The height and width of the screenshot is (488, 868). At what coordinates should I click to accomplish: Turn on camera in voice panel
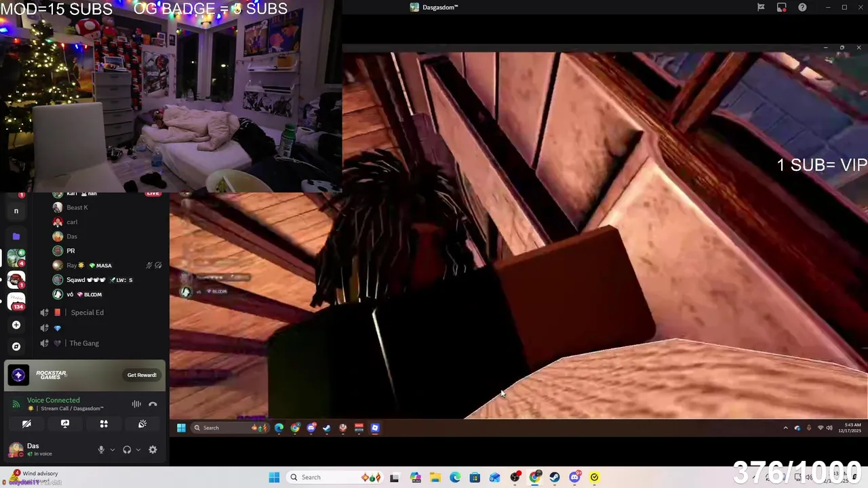click(26, 424)
